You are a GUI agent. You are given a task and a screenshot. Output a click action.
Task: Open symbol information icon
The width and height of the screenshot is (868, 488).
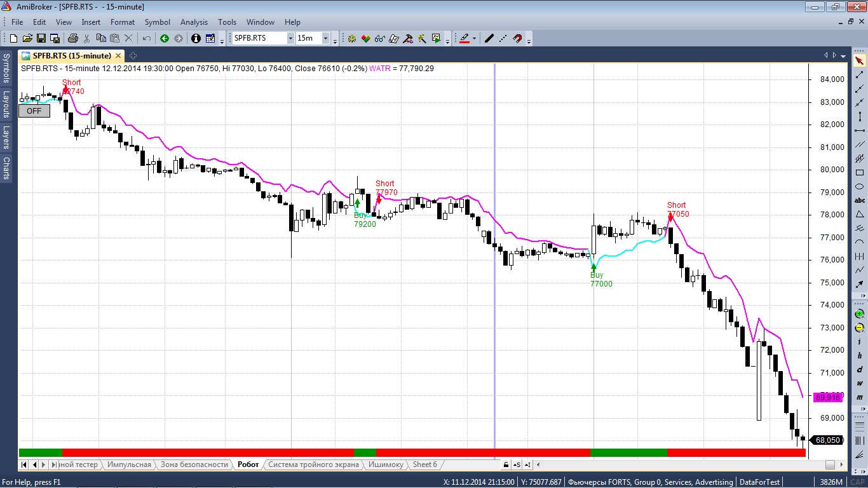pos(196,38)
